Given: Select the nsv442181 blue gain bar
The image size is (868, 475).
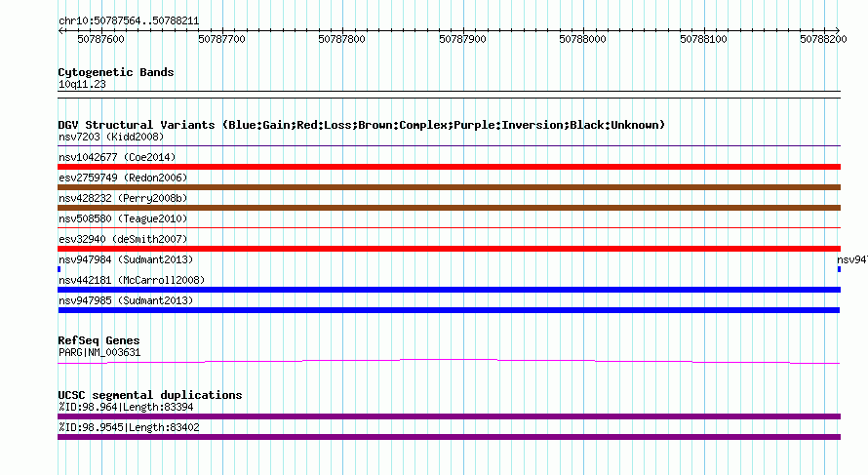Looking at the screenshot, I should [x=449, y=290].
